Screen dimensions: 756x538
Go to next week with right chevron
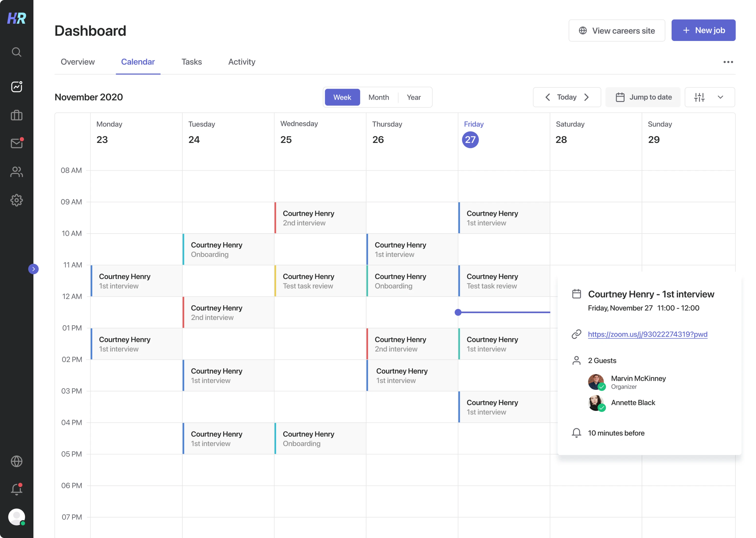(587, 97)
